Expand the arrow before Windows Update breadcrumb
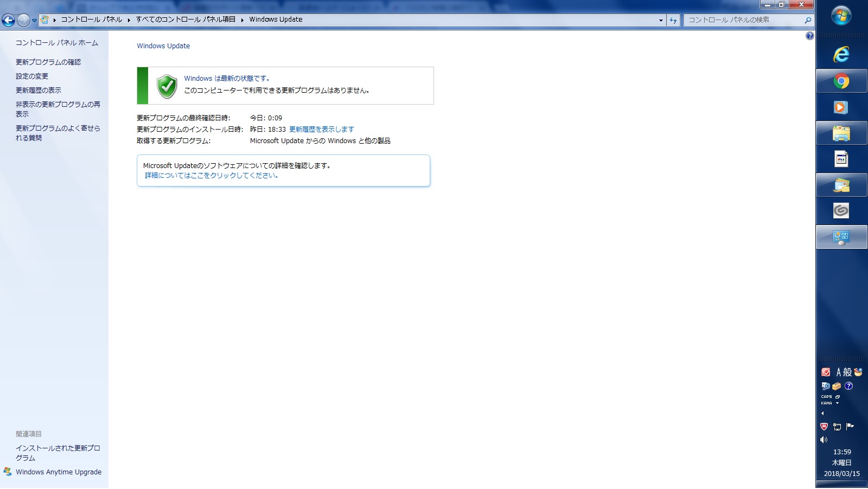The height and width of the screenshot is (489, 868). point(242,20)
